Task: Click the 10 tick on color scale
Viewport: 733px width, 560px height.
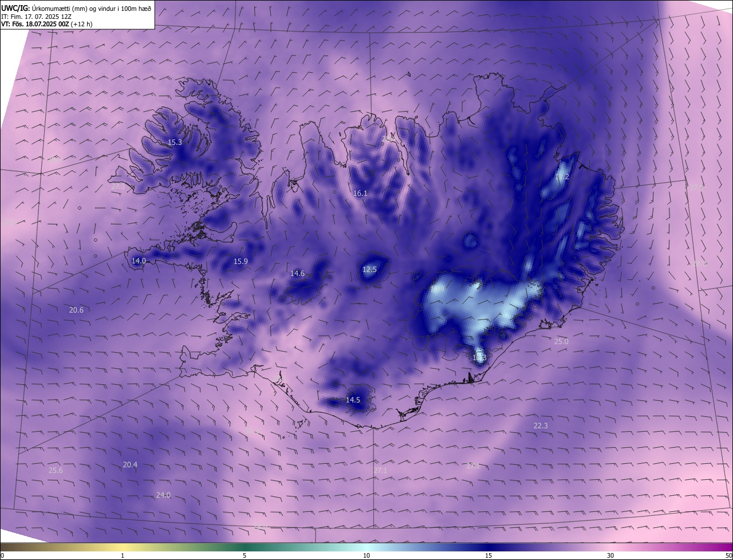Action: 366,555
